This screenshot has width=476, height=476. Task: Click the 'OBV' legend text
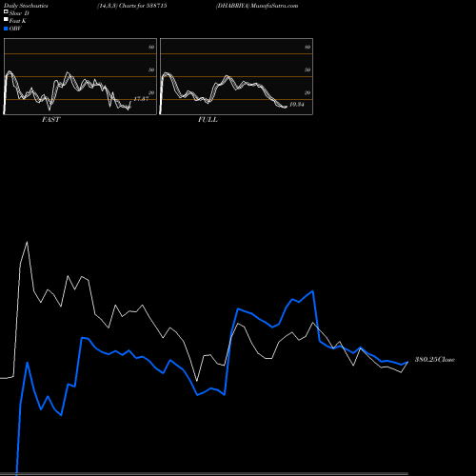coord(15,29)
